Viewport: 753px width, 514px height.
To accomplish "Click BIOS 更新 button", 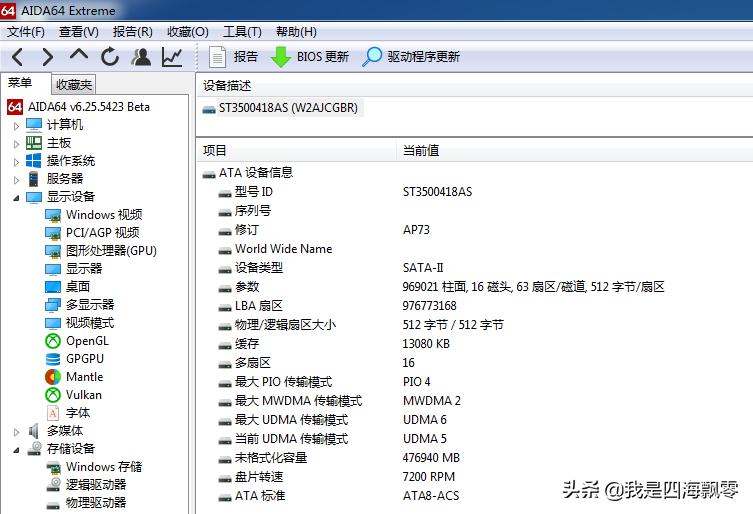I will (x=310, y=57).
